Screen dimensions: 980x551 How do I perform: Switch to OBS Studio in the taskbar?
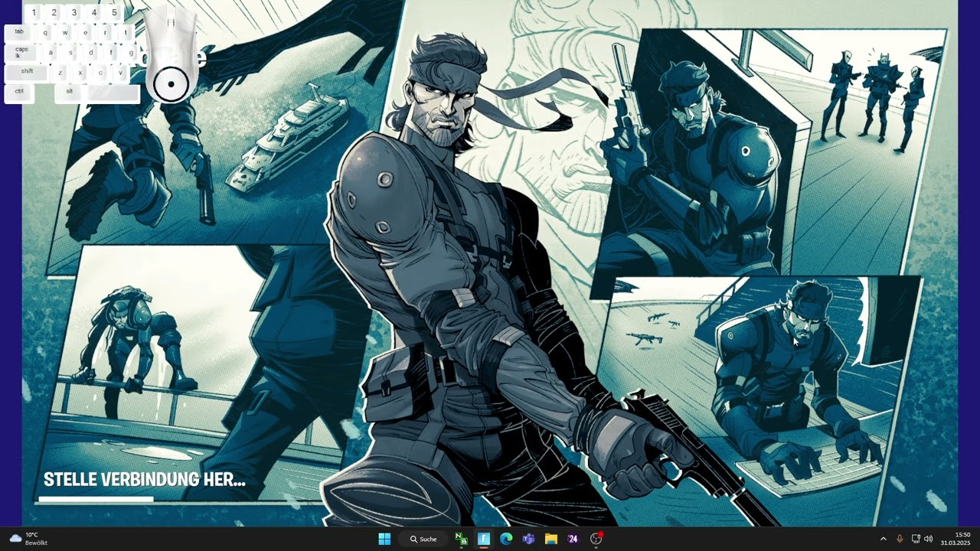pyautogui.click(x=596, y=539)
